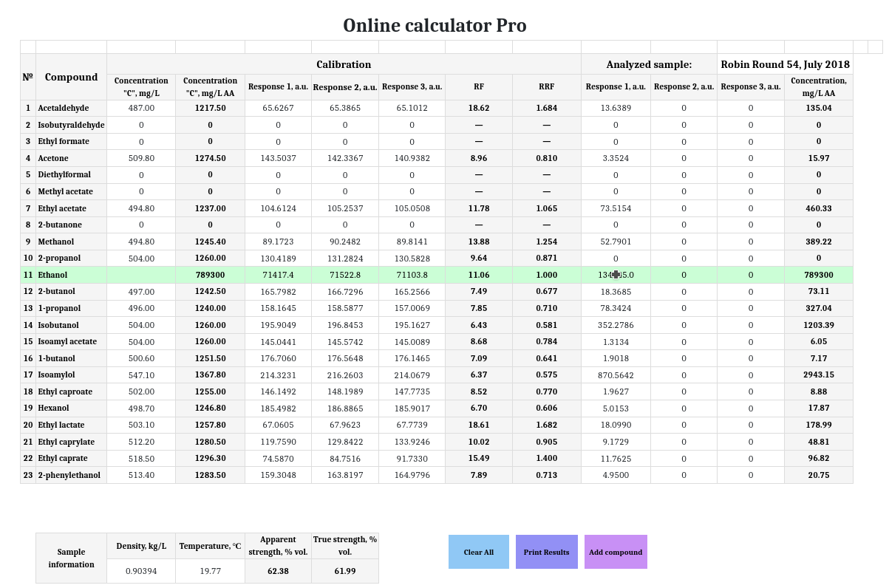
Task: Click Methanol calibration Response 1 value 89.1723
Action: [278, 242]
